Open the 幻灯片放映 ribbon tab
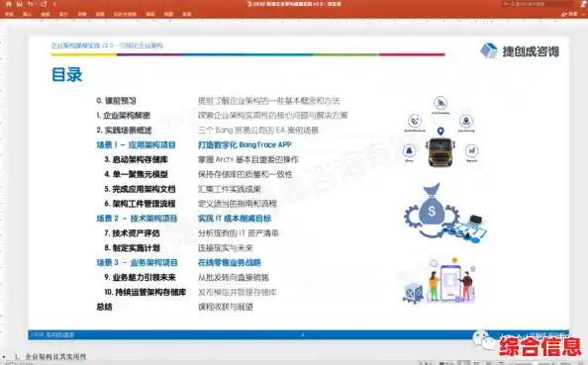 125,14
